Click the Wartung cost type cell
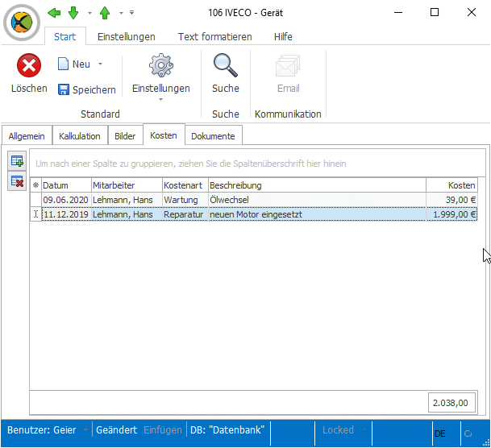Screen dimensions: 491x448 click(x=185, y=200)
